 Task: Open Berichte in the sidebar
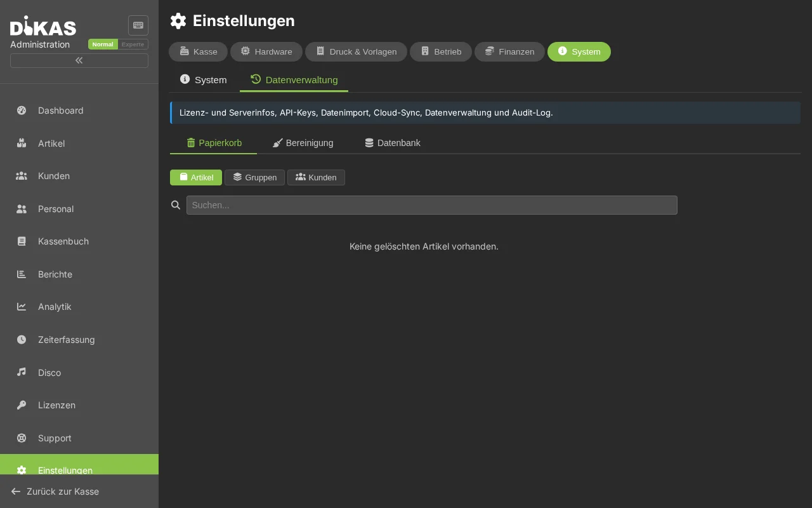tap(79, 274)
